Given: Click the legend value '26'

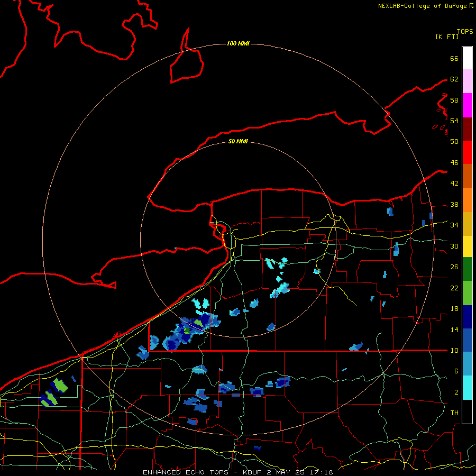Looking at the screenshot, I should 454,267.
